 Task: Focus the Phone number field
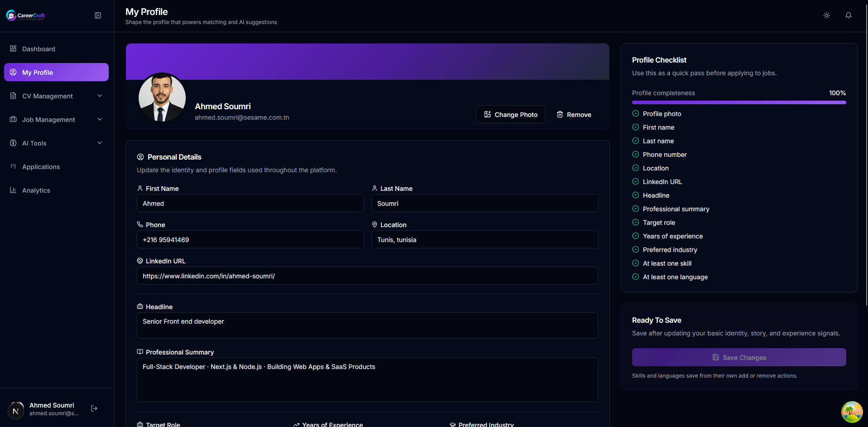250,239
